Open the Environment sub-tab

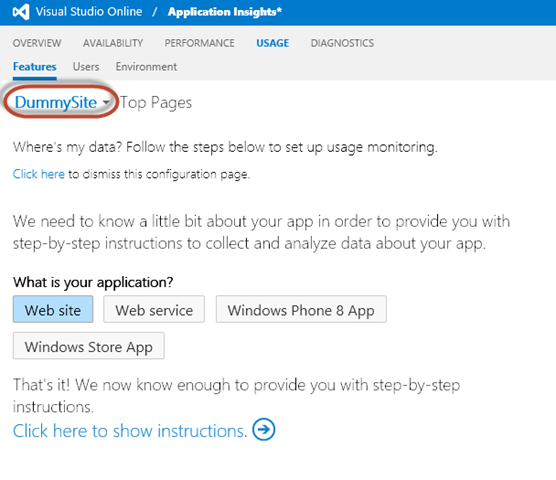[x=146, y=67]
